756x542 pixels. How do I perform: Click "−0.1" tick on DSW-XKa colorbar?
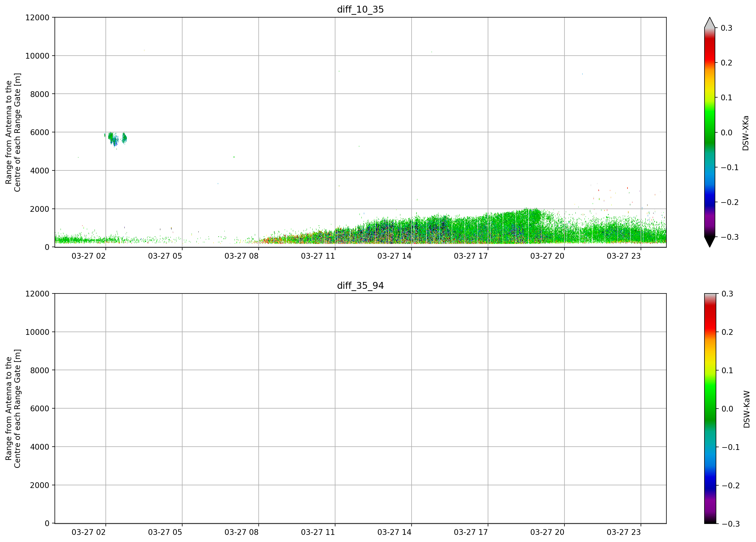pyautogui.click(x=730, y=168)
